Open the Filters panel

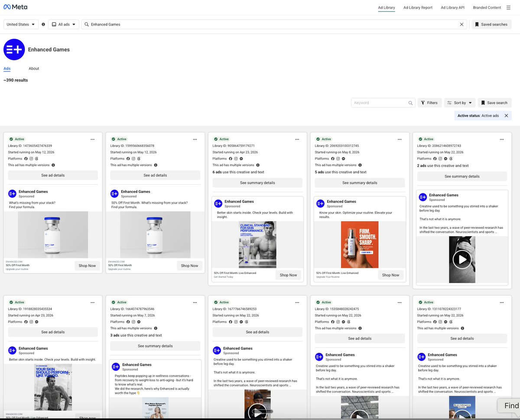(429, 103)
